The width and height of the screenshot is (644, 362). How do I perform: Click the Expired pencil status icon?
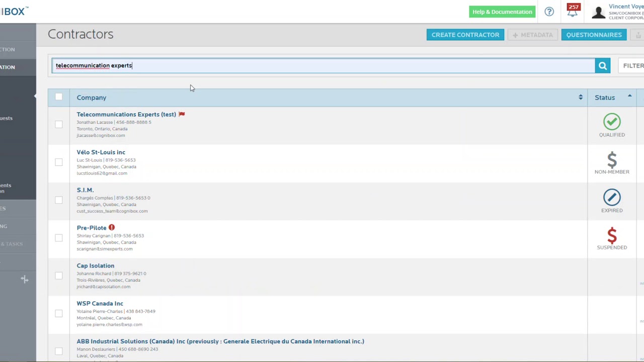pos(612,197)
